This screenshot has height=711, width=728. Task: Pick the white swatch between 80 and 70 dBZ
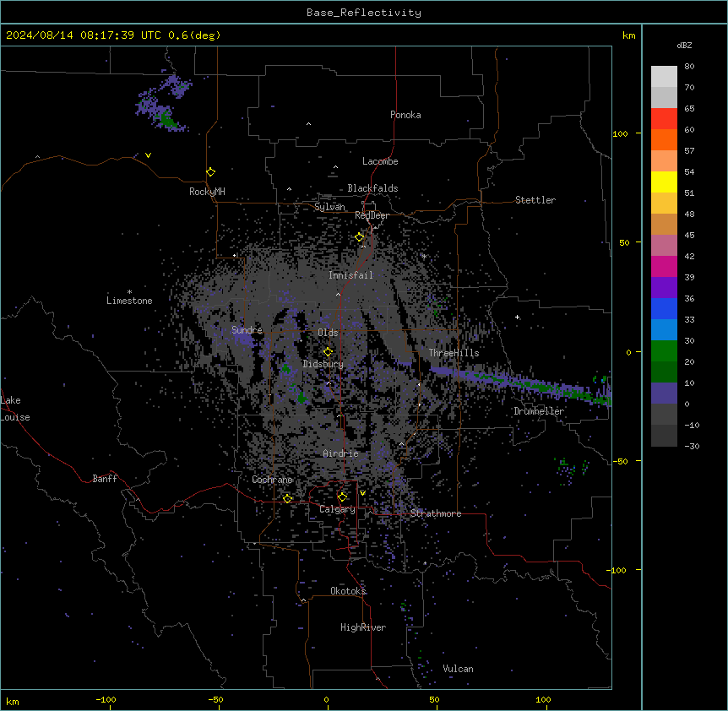[664, 77]
